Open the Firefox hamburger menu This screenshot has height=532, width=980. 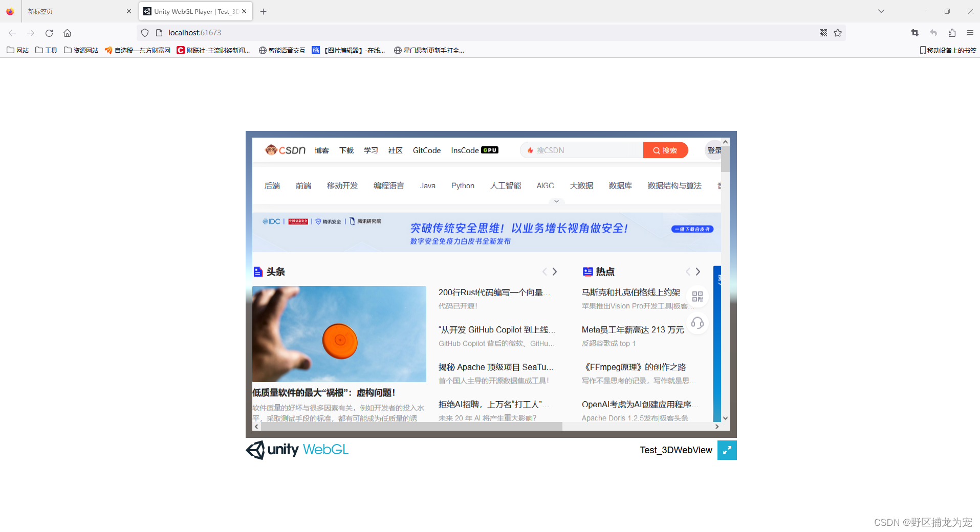pos(970,33)
